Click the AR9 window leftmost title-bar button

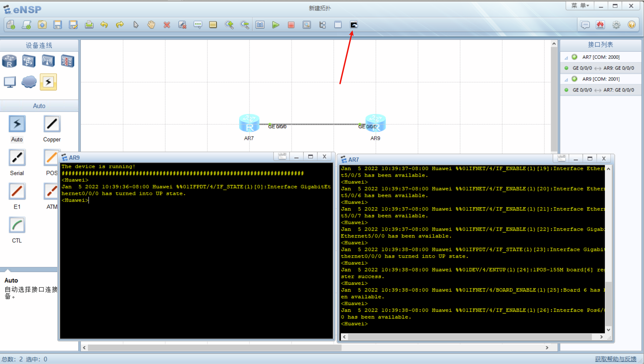[x=282, y=156]
